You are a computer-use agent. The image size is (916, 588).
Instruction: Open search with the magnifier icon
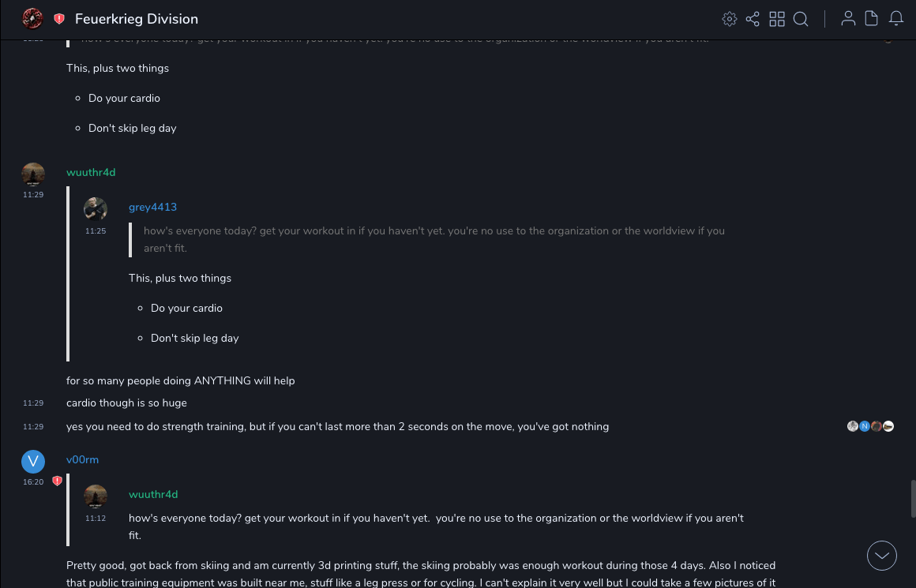click(801, 19)
